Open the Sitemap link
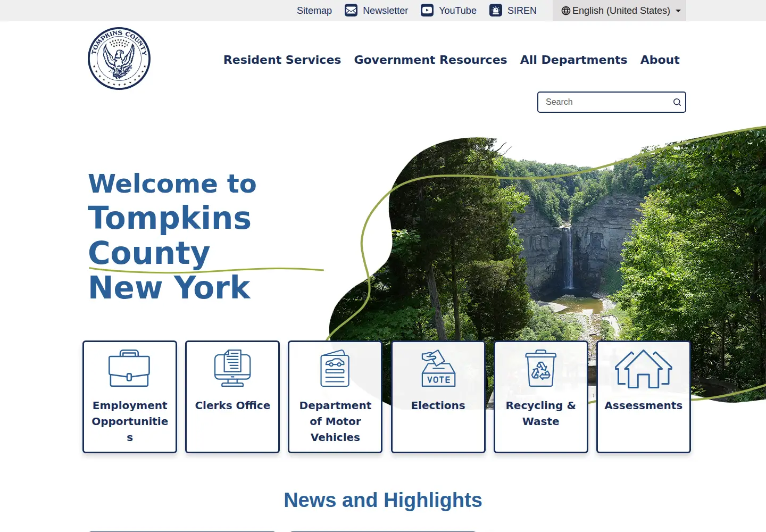The image size is (766, 532). [x=314, y=11]
